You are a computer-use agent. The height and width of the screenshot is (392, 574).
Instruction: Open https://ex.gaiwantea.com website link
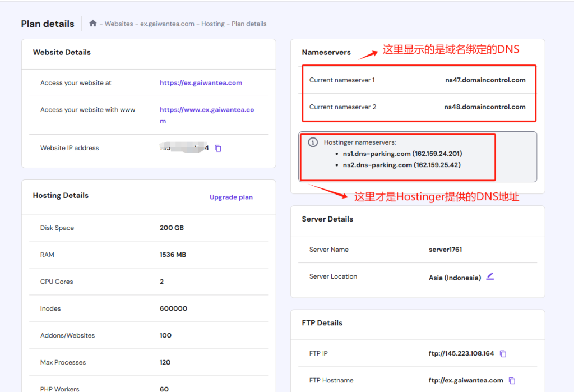point(201,82)
